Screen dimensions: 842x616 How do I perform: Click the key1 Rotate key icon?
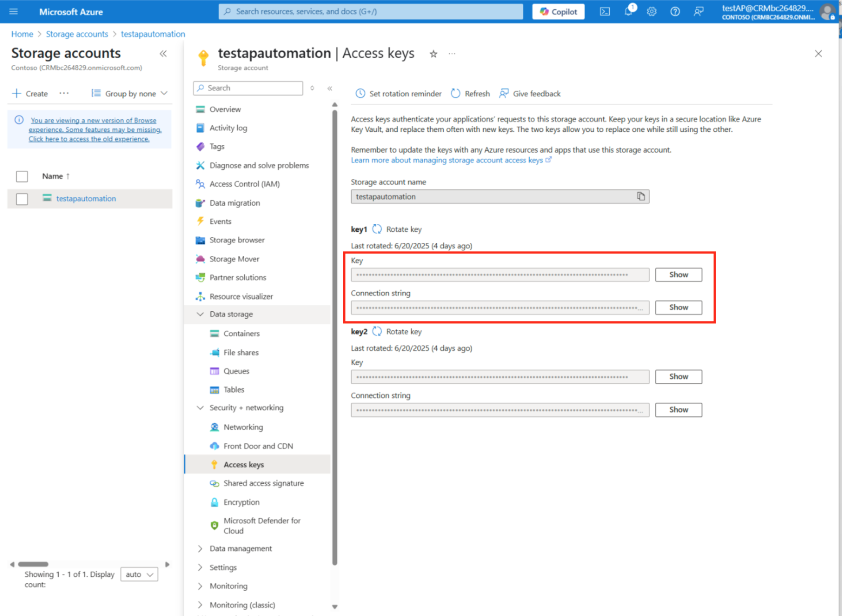tap(377, 229)
